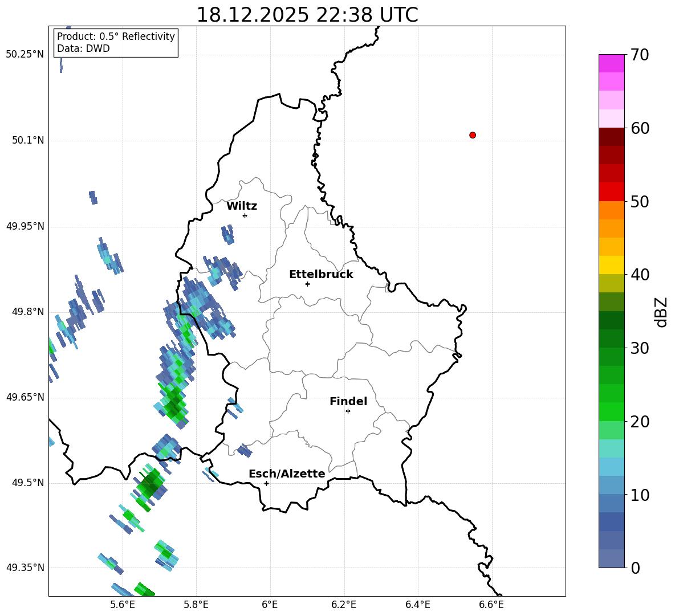Select the Esch/Alzette city label

tap(287, 474)
